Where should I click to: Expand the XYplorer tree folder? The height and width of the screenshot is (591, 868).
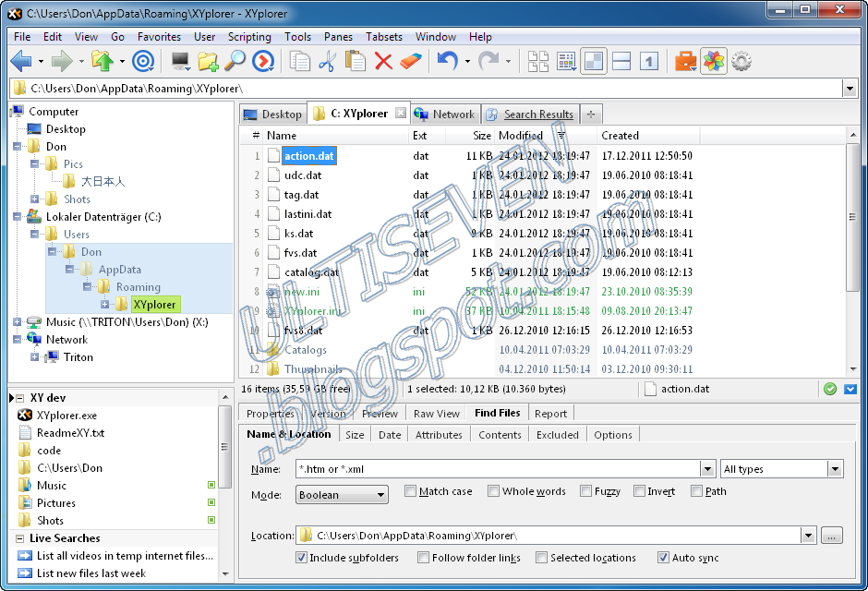pos(104,305)
